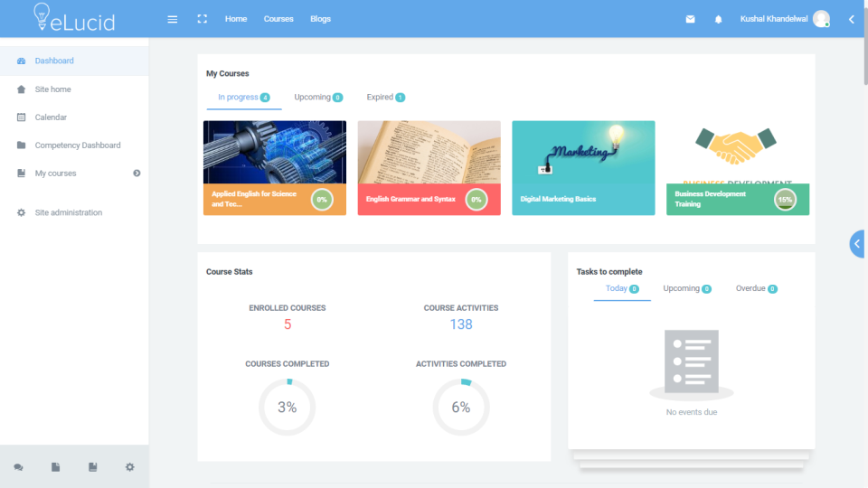This screenshot has width=868, height=488.
Task: Click the 15% progress badge on Business Development
Action: (785, 199)
